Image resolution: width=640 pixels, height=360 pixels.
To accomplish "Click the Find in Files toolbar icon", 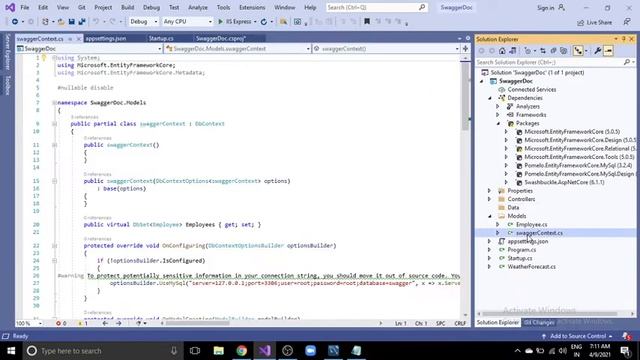I will click(x=283, y=22).
